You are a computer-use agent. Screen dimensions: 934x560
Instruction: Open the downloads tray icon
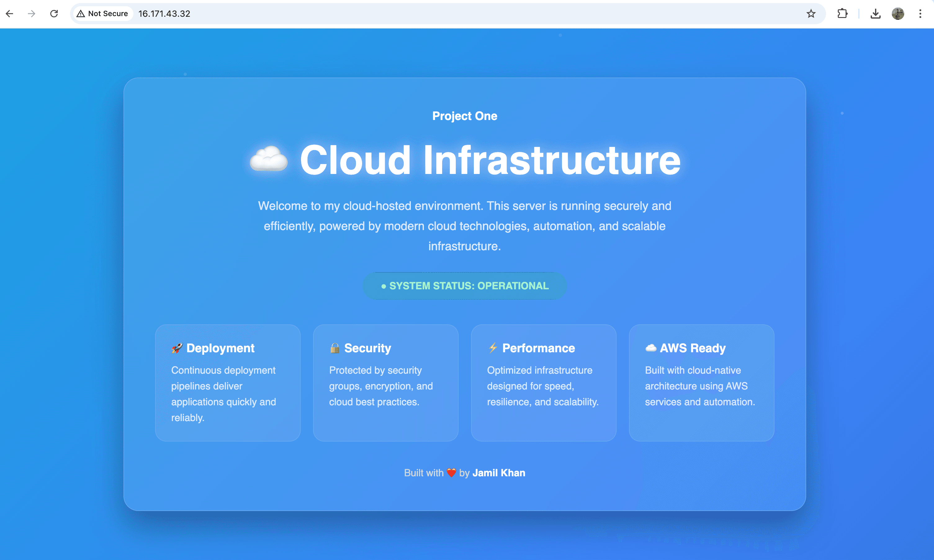click(875, 14)
